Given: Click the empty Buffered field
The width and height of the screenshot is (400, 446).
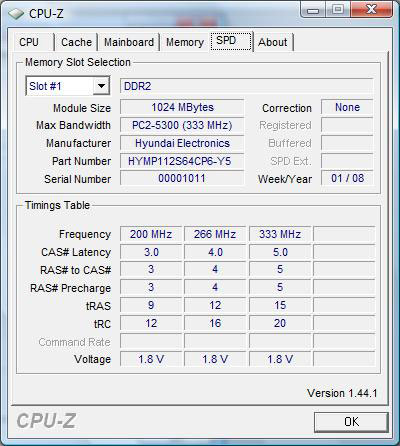Looking at the screenshot, I should 347,143.
